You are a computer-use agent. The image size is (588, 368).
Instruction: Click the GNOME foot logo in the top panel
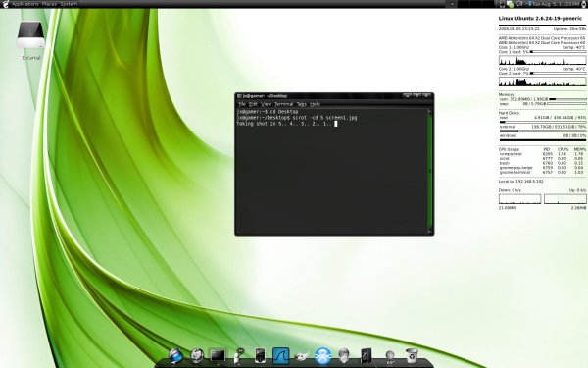[5, 4]
